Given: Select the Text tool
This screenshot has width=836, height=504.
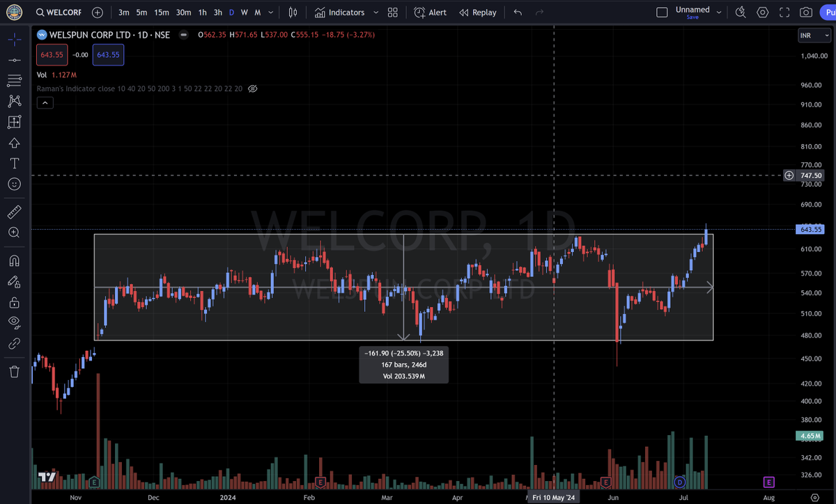Looking at the screenshot, I should [14, 164].
